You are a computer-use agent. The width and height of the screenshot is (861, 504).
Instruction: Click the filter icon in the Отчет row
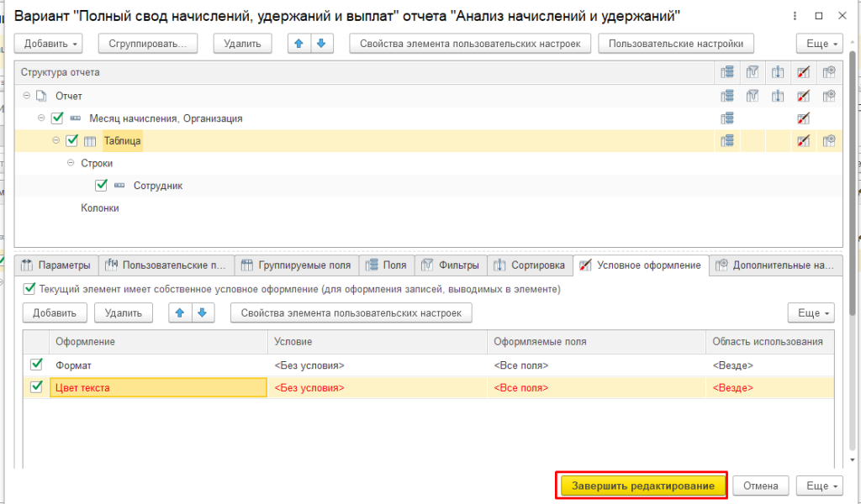point(753,96)
